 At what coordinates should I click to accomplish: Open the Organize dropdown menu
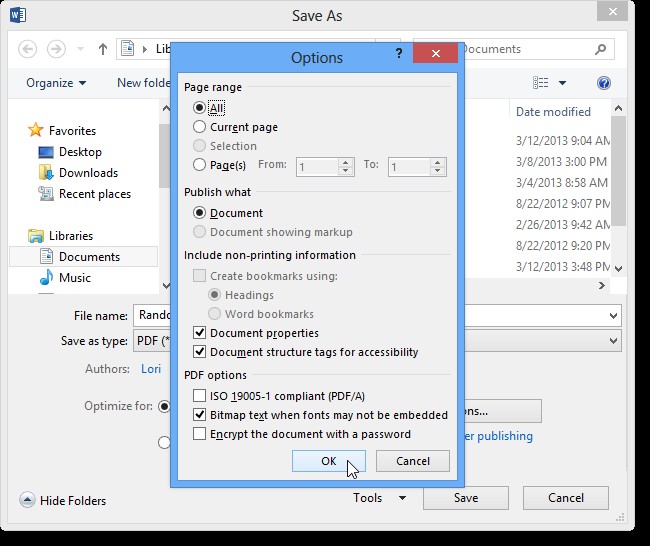click(56, 83)
